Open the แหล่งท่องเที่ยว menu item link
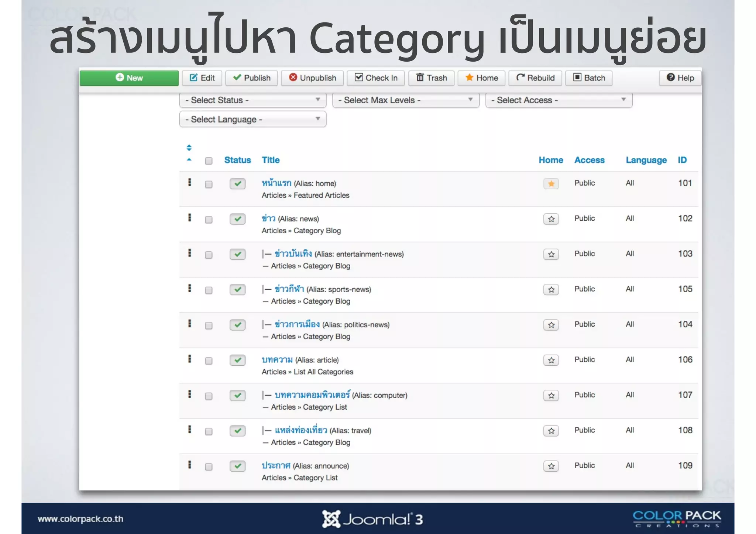Image resolution: width=756 pixels, height=534 pixels. coord(301,430)
